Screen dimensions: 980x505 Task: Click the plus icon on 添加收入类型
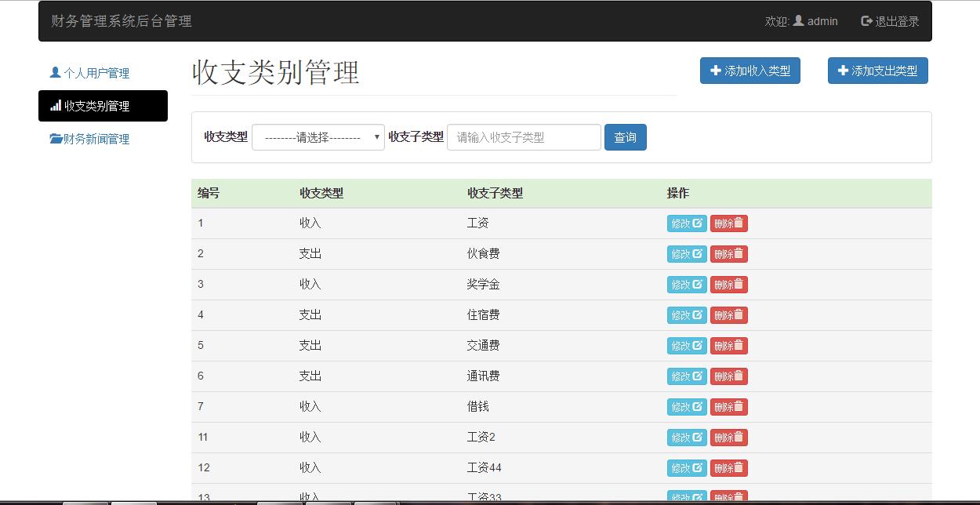tap(715, 71)
